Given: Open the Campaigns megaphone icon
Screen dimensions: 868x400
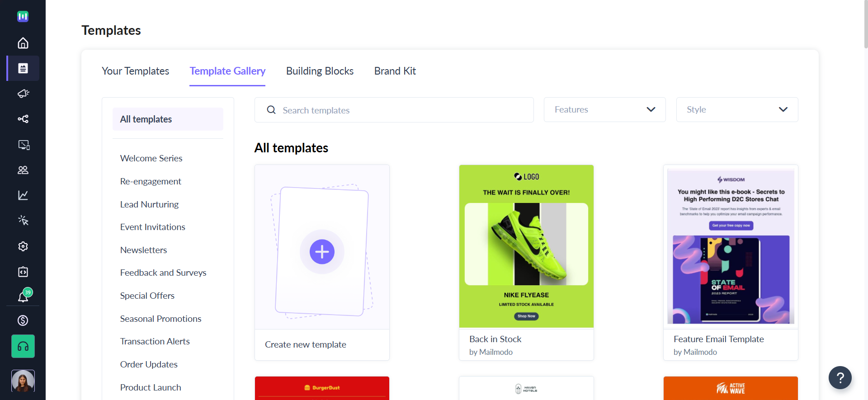Looking at the screenshot, I should click(23, 94).
